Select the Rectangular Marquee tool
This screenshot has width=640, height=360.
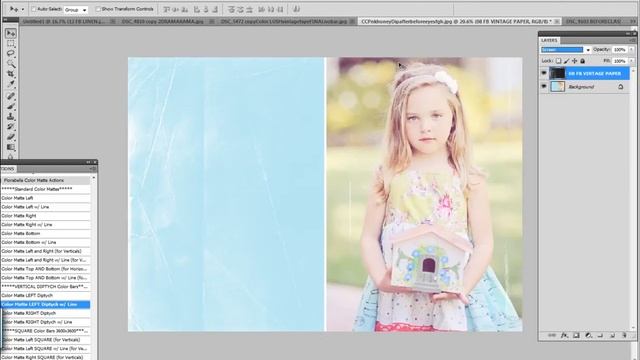point(11,43)
